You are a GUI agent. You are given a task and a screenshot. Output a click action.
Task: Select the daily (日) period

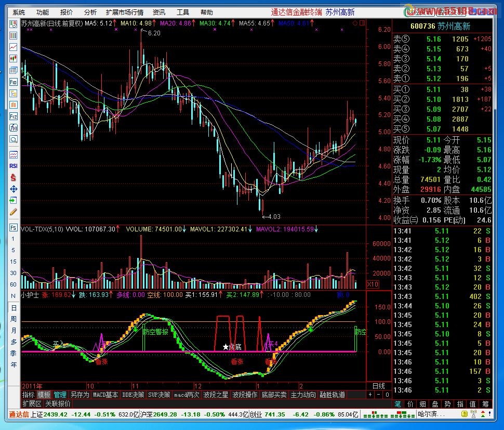pyautogui.click(x=14, y=308)
